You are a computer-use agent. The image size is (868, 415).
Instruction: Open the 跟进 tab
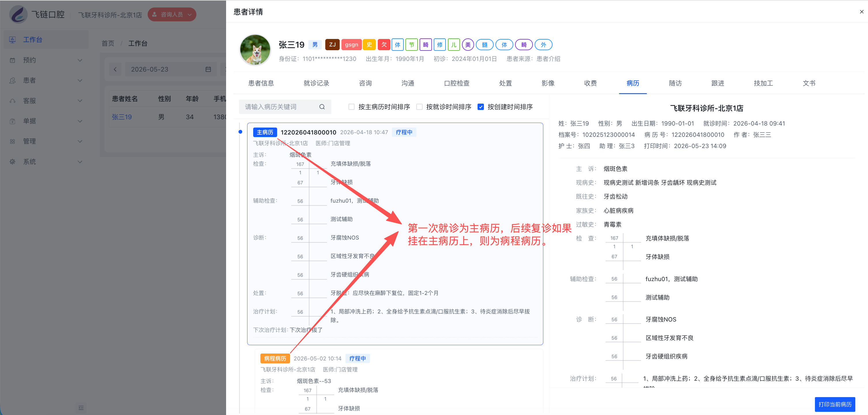click(x=718, y=83)
